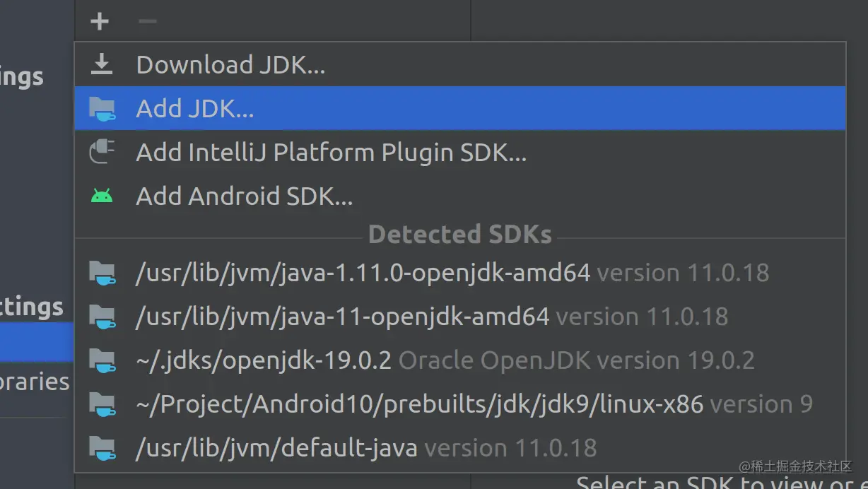This screenshot has height=489, width=868.
Task: Click the plus button to add SDK
Action: point(100,21)
